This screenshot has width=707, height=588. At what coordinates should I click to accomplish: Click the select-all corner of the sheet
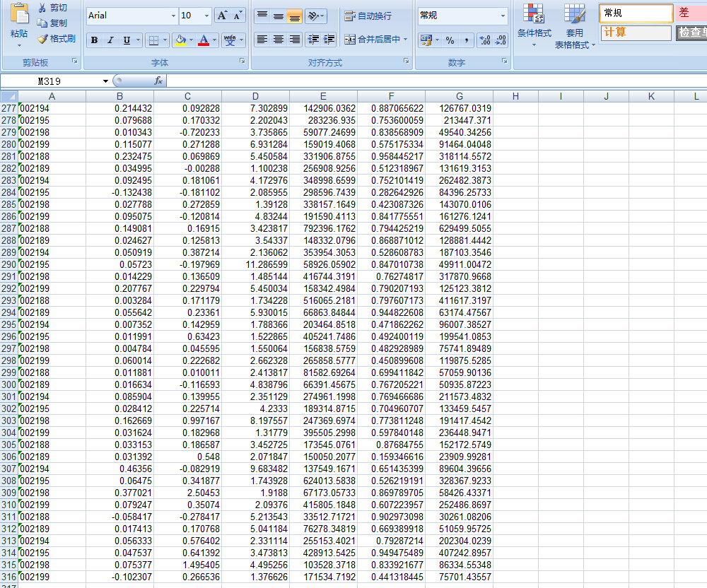(9, 96)
